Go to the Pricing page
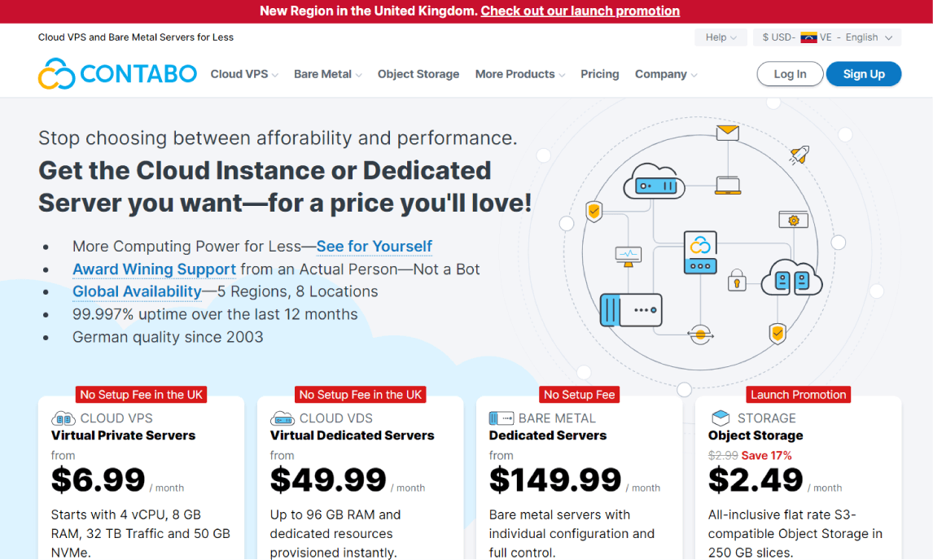 (x=599, y=74)
